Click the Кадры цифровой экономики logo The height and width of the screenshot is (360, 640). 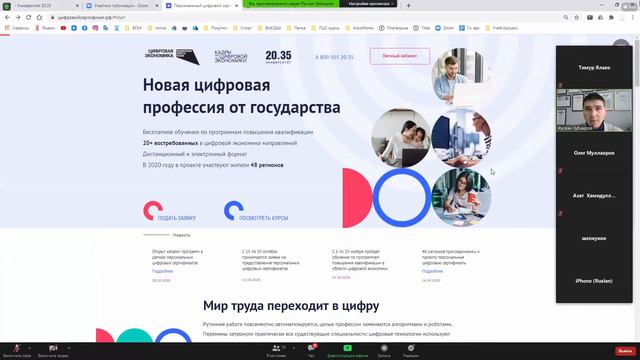tap(231, 57)
